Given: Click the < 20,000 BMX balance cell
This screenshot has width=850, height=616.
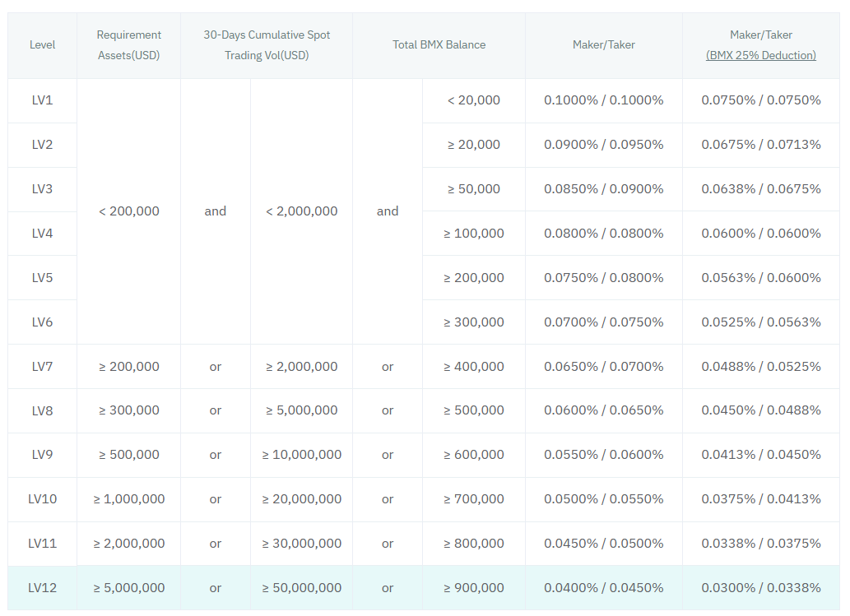Looking at the screenshot, I should click(475, 100).
